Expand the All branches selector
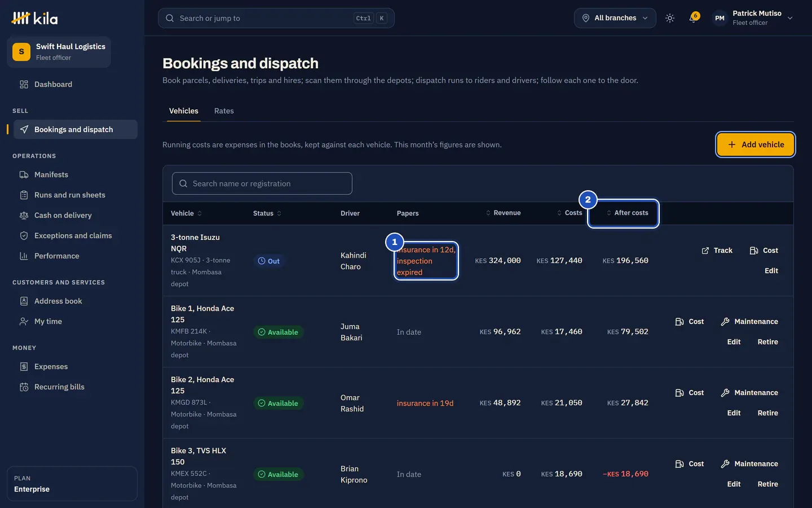This screenshot has width=812, height=508. click(615, 18)
